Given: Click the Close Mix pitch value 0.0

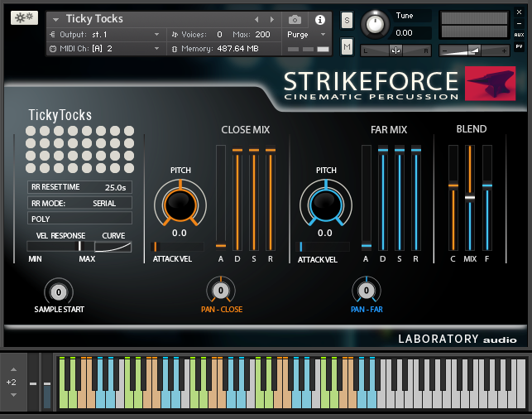Looking at the screenshot, I should (x=180, y=233).
